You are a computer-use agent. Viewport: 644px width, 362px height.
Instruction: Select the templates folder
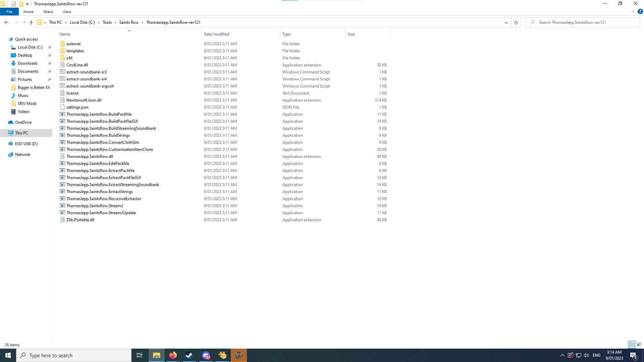75,51
